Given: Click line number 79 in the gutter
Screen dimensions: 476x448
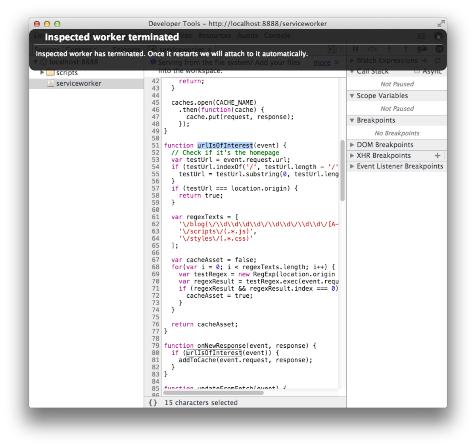Looking at the screenshot, I should click(155, 346).
